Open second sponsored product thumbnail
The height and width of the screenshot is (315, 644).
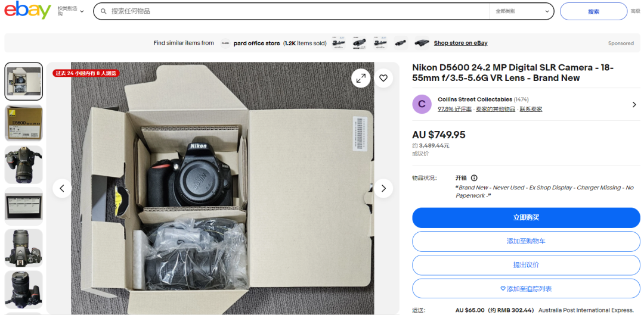pos(360,43)
